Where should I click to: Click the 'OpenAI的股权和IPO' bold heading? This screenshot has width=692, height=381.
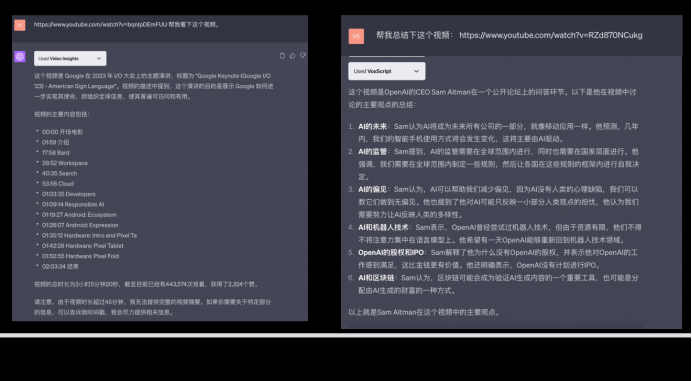[391, 253]
